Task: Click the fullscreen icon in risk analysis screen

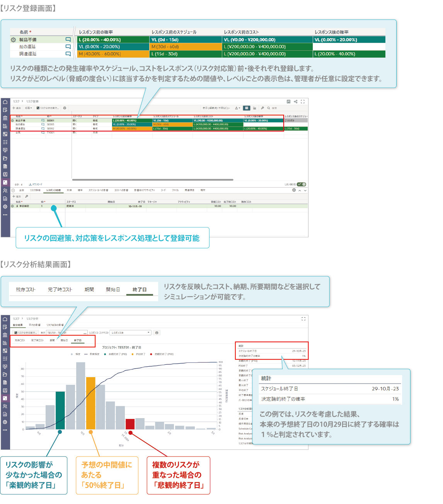Action: [303, 319]
